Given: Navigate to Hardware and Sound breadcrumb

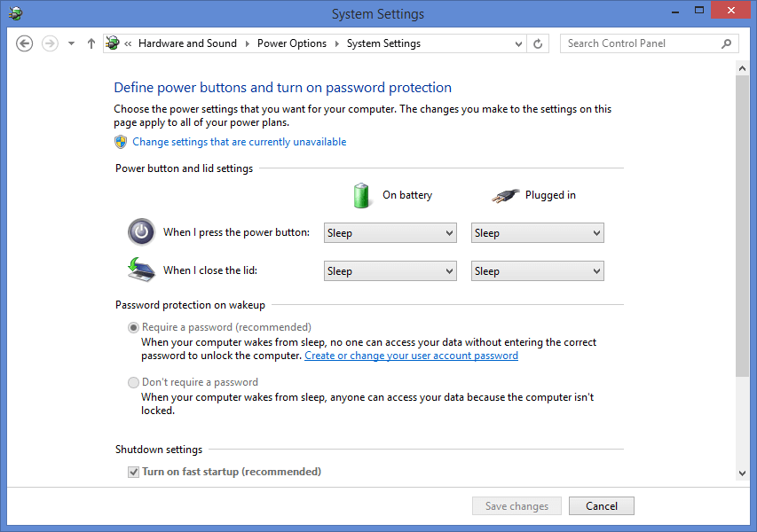Looking at the screenshot, I should 187,43.
